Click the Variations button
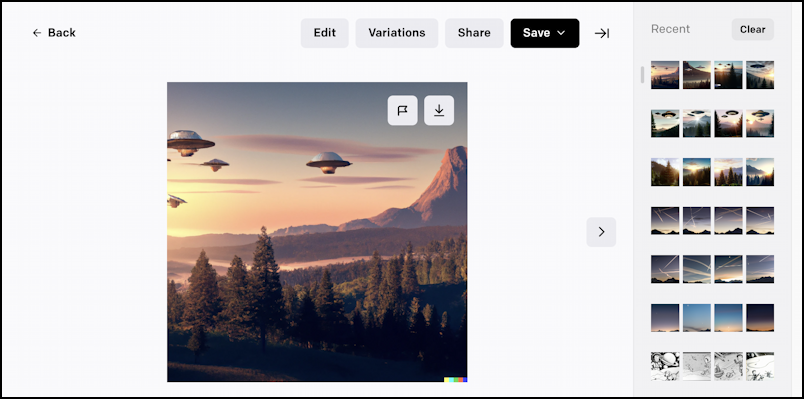Image resolution: width=804 pixels, height=399 pixels. click(397, 33)
